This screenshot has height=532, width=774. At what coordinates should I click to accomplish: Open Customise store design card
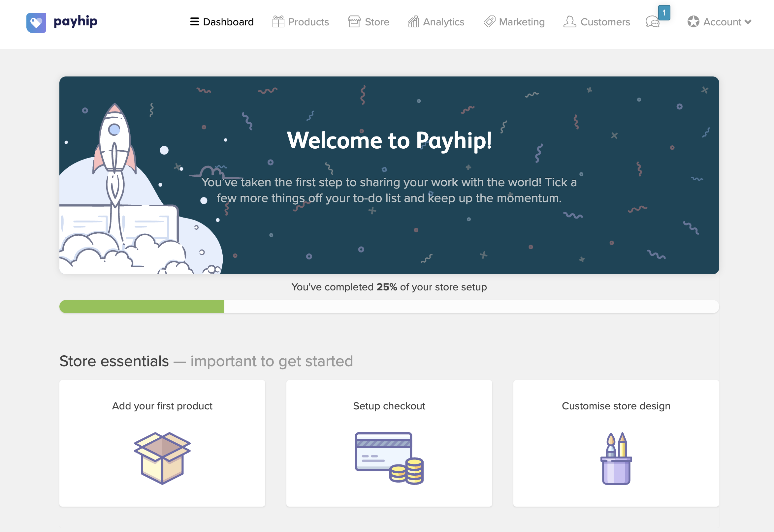click(x=616, y=443)
